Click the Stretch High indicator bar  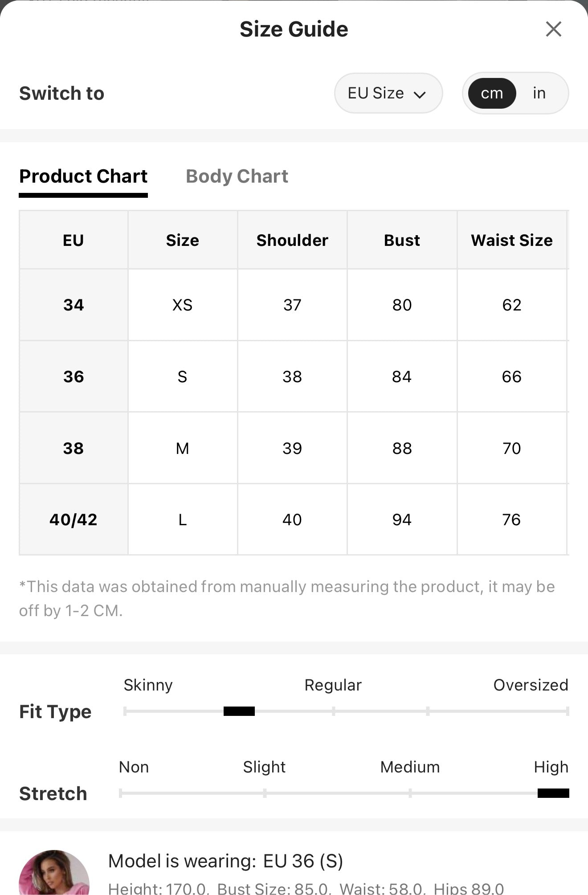pos(553,793)
